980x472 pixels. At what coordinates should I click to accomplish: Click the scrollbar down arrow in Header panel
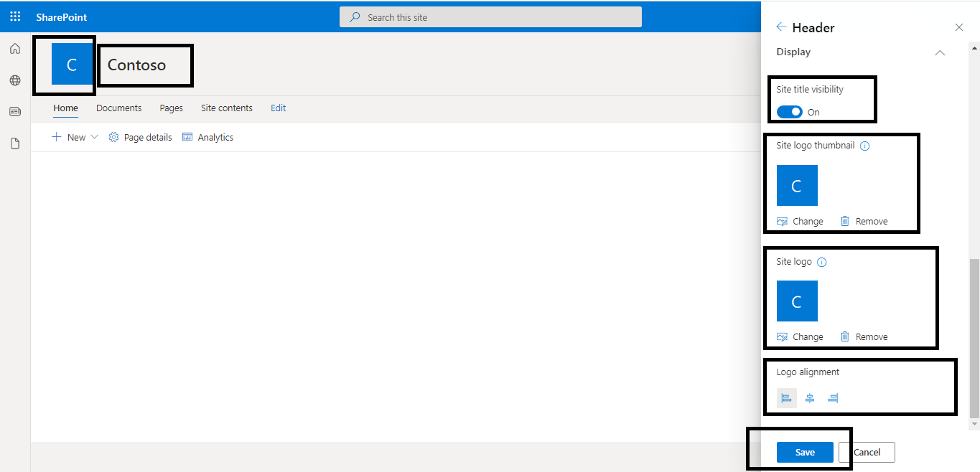pos(974,424)
